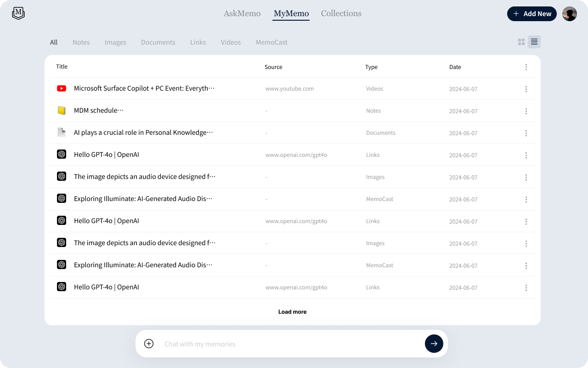Viewport: 588px width, 368px height.
Task: Open www.youtube.com source link
Action: (x=289, y=89)
